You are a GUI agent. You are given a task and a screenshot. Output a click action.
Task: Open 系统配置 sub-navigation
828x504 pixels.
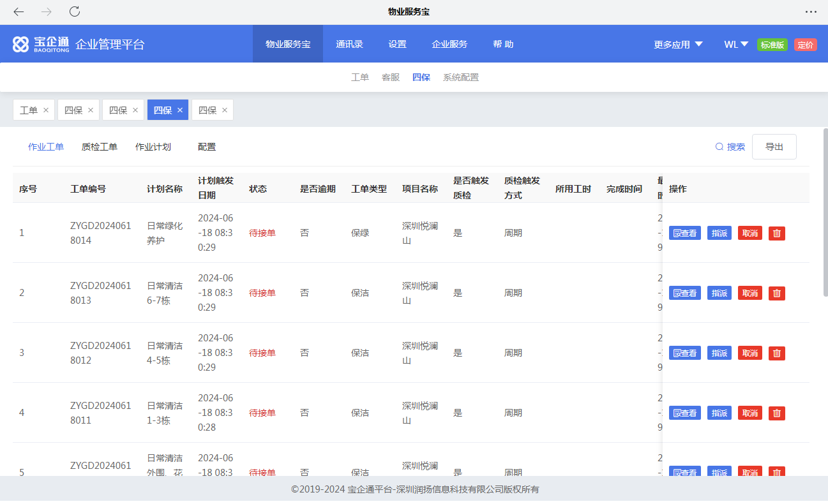[x=461, y=77]
